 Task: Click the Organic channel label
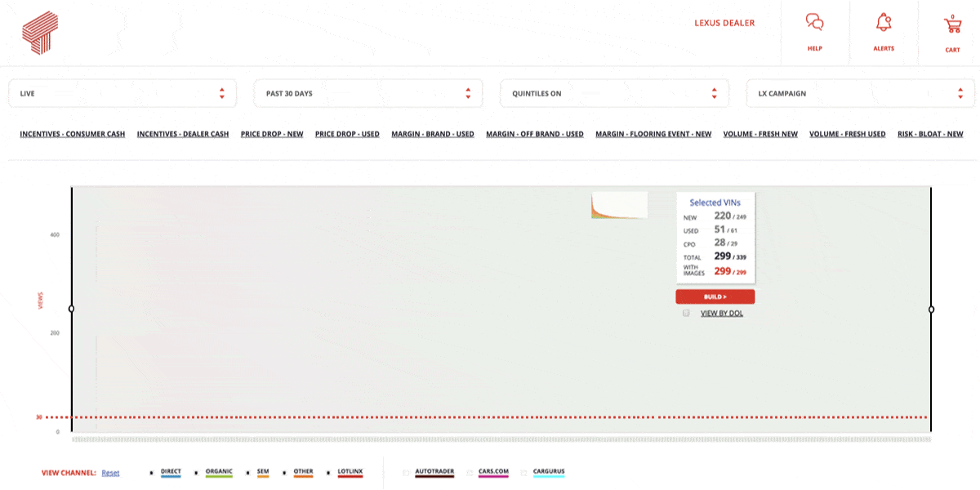[x=219, y=471]
